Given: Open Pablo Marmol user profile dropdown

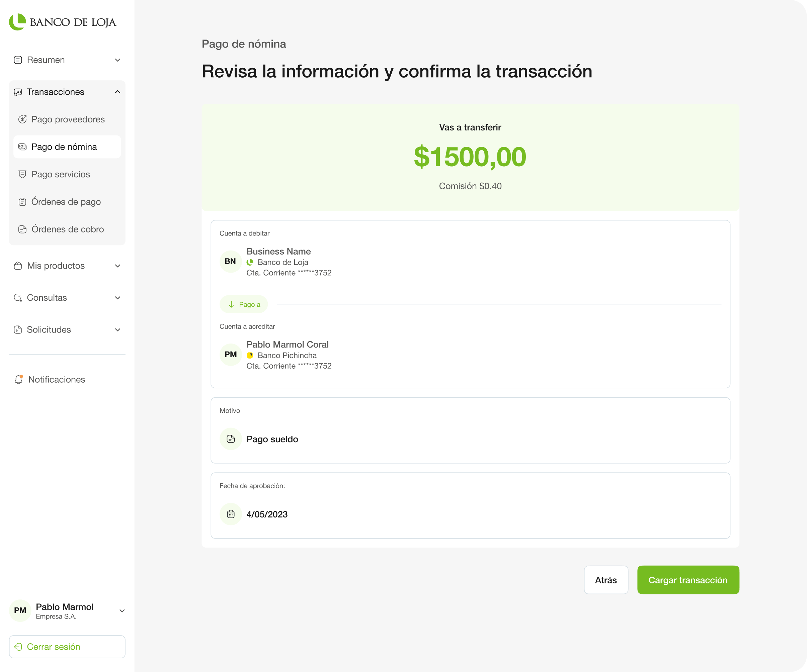Looking at the screenshot, I should point(122,611).
